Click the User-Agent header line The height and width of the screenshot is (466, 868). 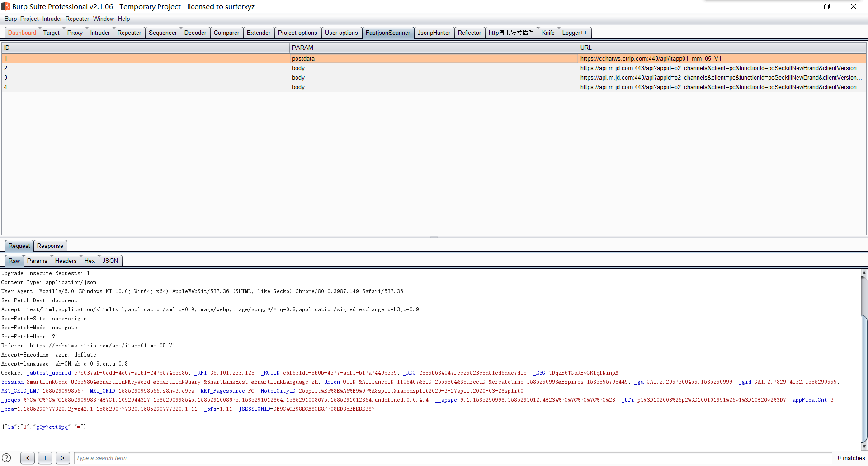[x=202, y=291]
